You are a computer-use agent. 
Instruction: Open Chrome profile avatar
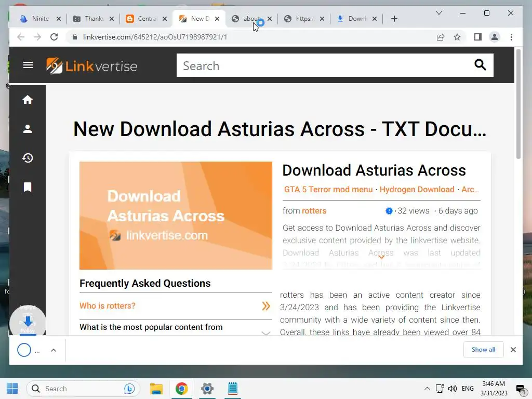495,37
